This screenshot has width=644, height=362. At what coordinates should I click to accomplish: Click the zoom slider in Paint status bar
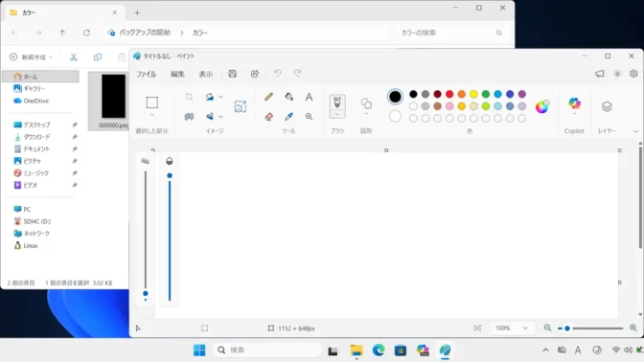point(590,328)
